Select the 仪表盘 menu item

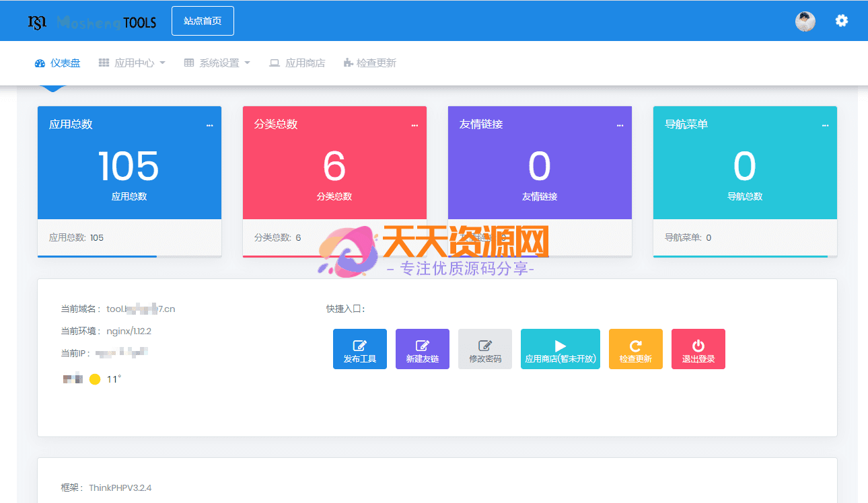[57, 63]
